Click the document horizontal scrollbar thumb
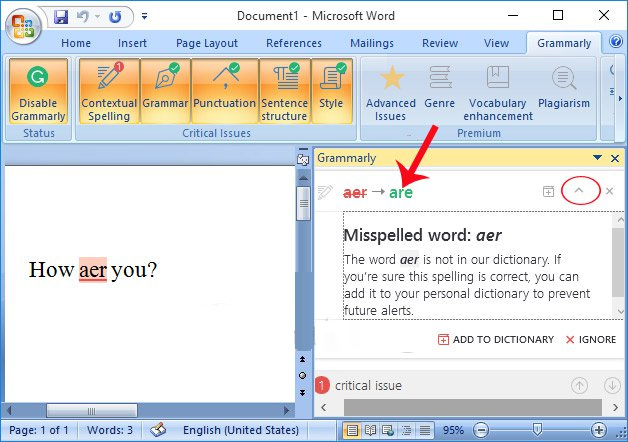The width and height of the screenshot is (628, 442). coord(92,410)
